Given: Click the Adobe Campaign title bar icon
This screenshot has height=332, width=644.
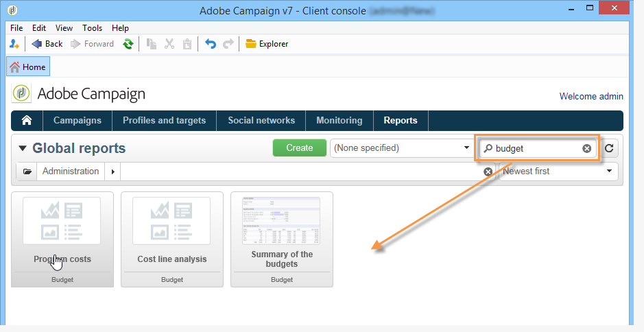Looking at the screenshot, I should 13,10.
